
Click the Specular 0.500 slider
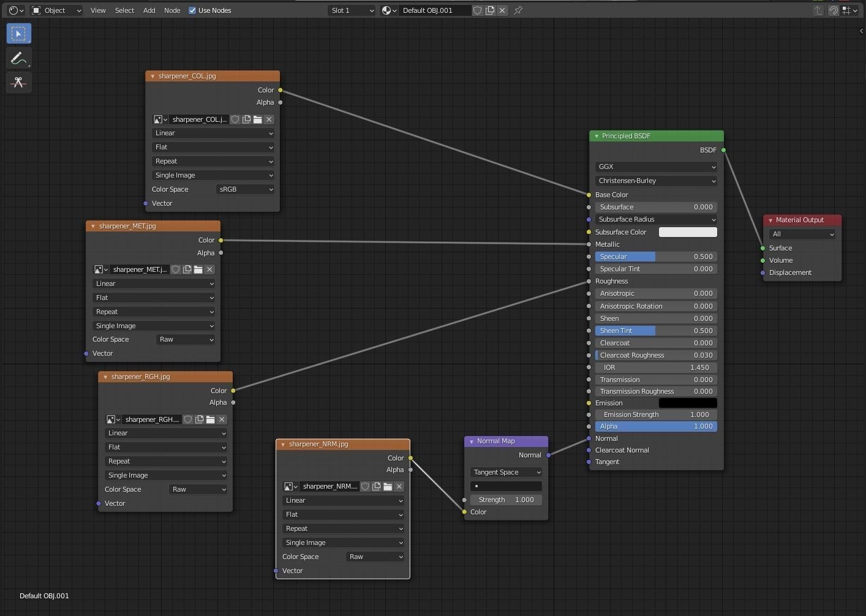656,257
